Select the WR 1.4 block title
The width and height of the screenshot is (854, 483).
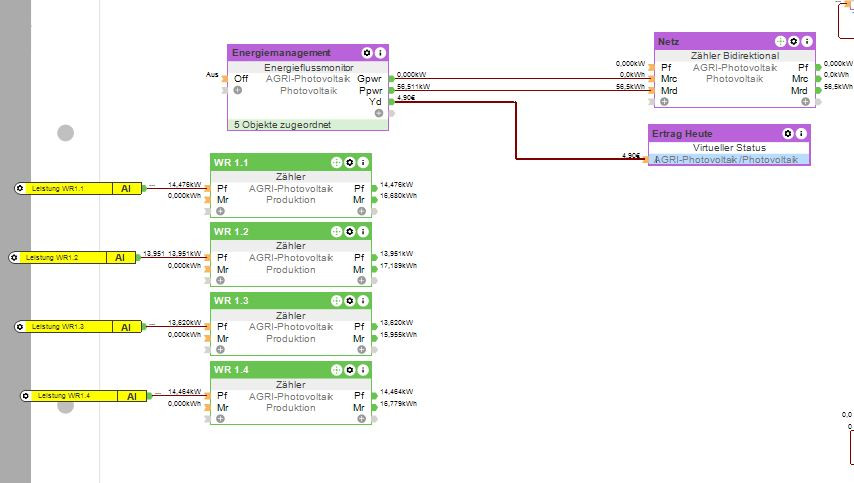pyautogui.click(x=231, y=370)
